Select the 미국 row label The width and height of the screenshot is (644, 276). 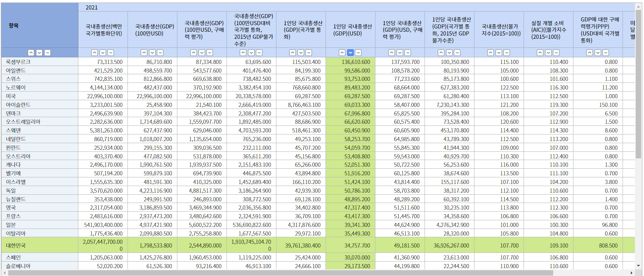click(x=11, y=96)
